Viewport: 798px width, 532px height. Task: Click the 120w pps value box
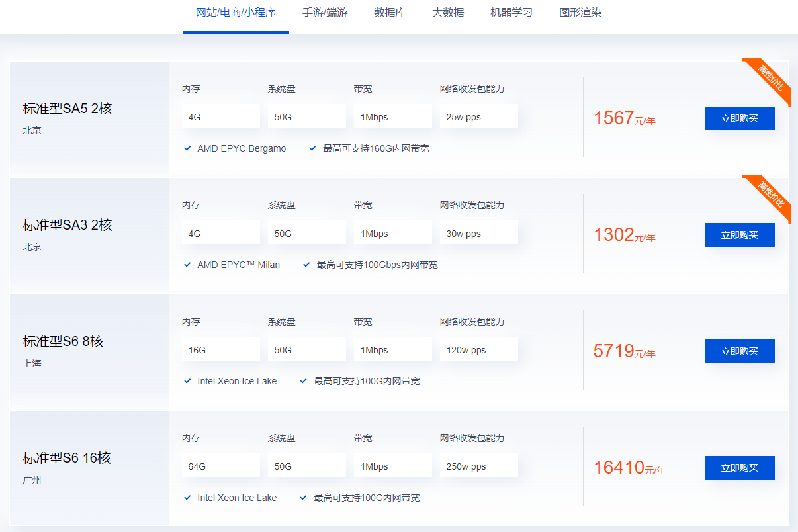click(479, 349)
